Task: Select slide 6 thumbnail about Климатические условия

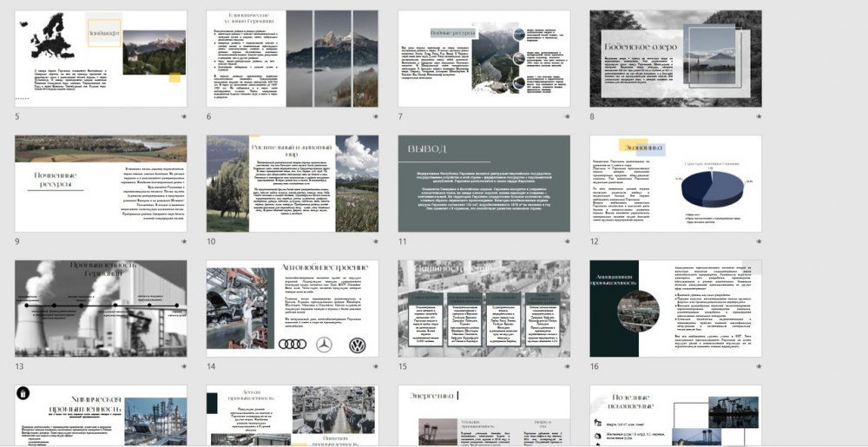Action: point(293,59)
